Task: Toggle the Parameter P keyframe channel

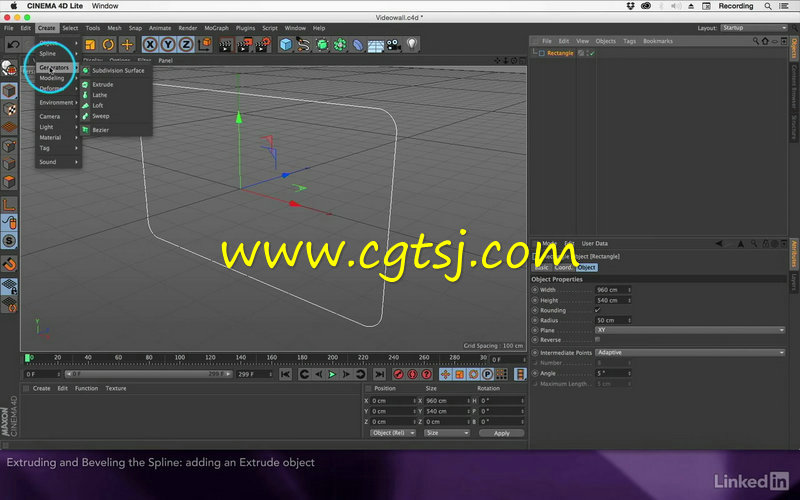Action: 487,374
